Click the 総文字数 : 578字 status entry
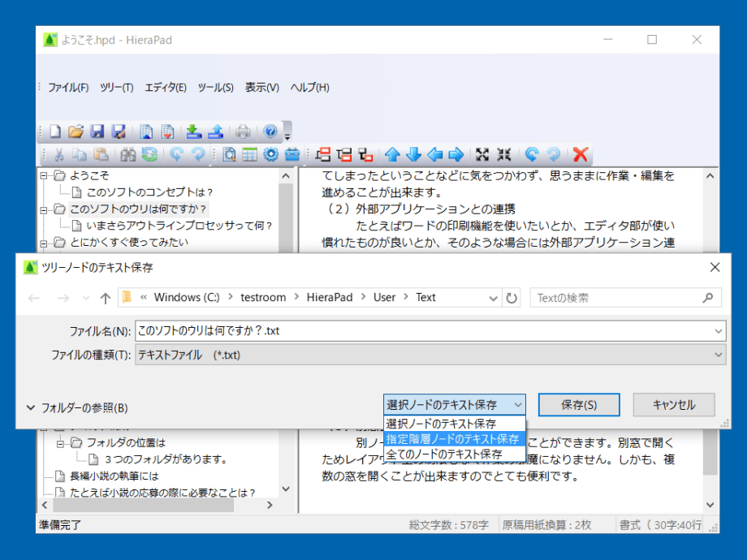747x560 pixels. pyautogui.click(x=448, y=525)
